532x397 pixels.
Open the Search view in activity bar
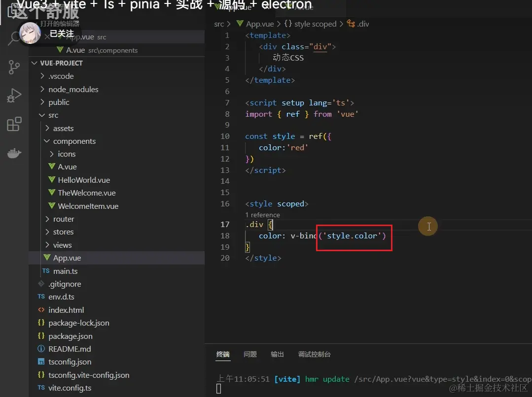(14, 38)
